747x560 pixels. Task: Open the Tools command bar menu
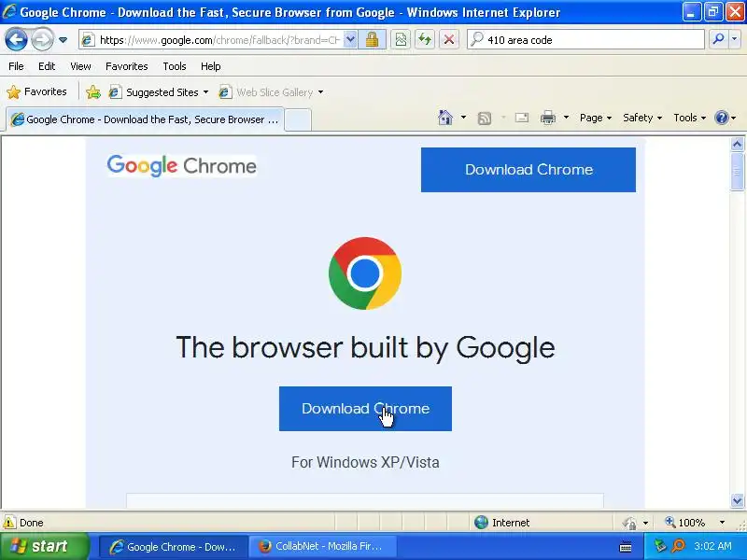tap(689, 118)
